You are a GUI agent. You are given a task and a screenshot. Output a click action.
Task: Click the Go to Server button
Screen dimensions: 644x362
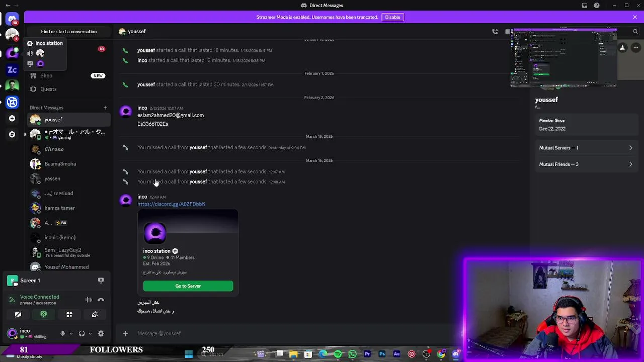(188, 286)
